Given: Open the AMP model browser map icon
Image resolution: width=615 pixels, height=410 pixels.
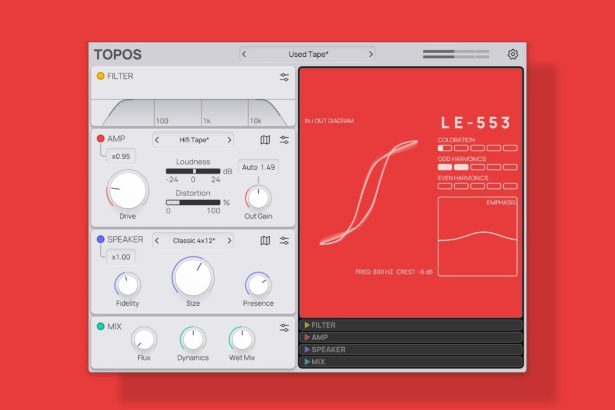Looking at the screenshot, I should (x=265, y=140).
